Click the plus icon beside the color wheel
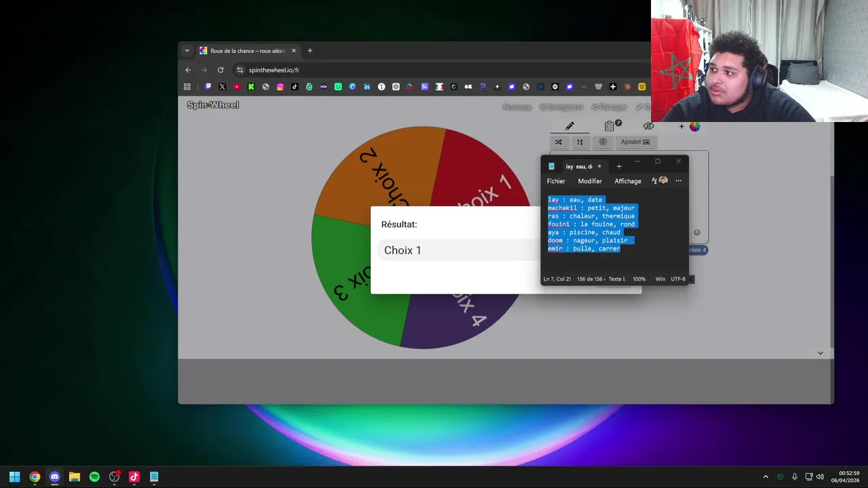 tap(682, 126)
